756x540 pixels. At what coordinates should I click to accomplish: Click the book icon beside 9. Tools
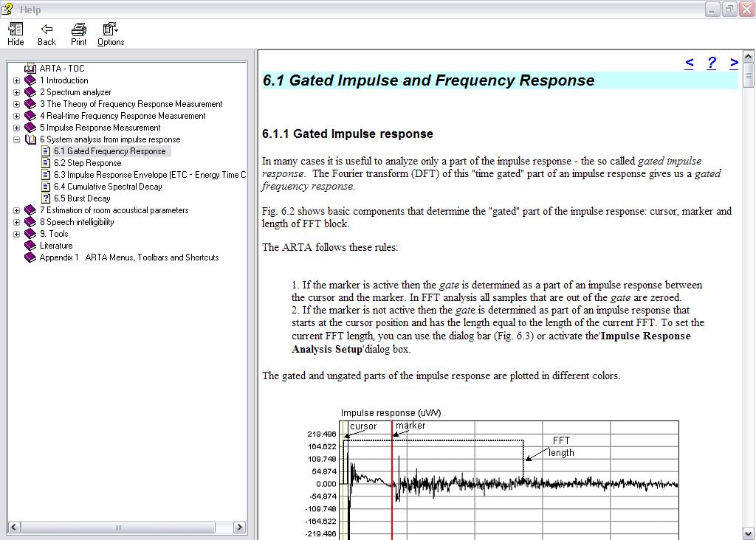click(30, 234)
